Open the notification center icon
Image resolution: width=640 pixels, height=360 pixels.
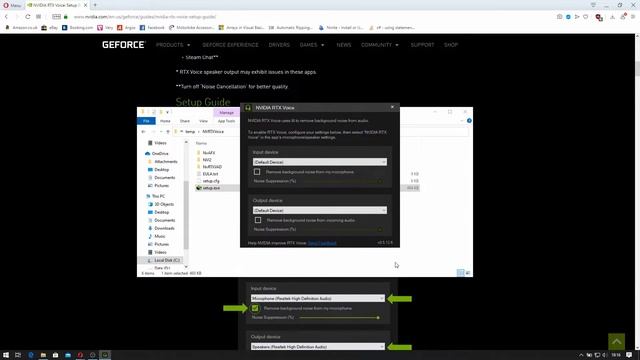pos(629,355)
